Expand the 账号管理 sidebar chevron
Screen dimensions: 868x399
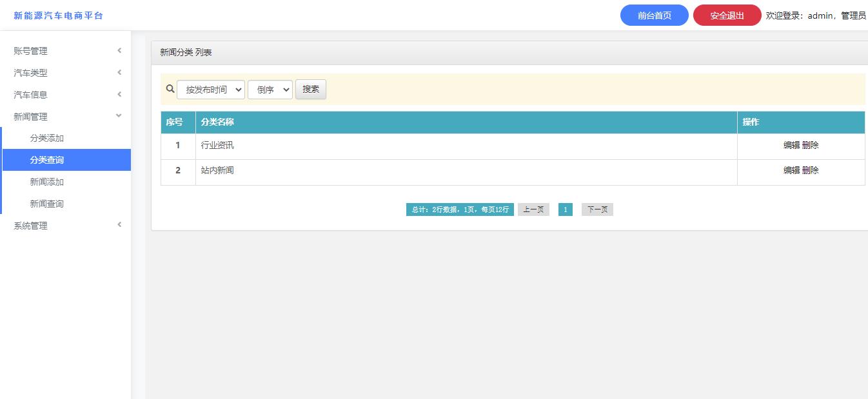point(119,51)
